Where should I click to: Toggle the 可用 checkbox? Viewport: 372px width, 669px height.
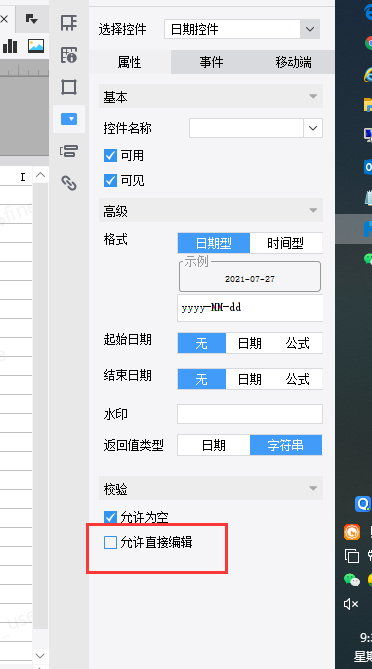(x=110, y=155)
